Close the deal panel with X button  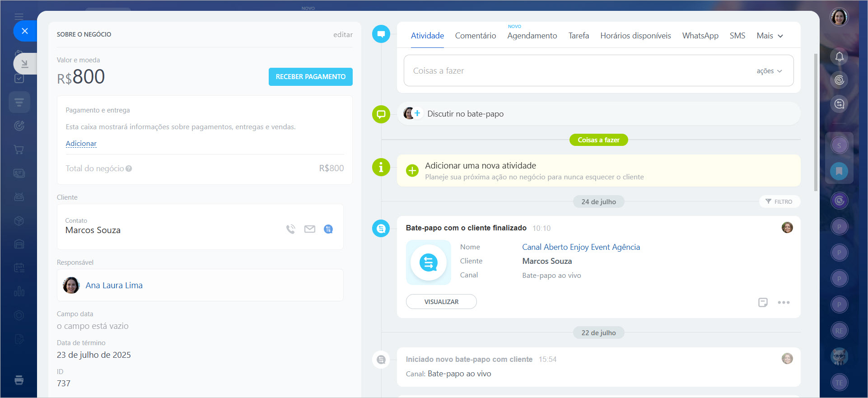click(25, 31)
